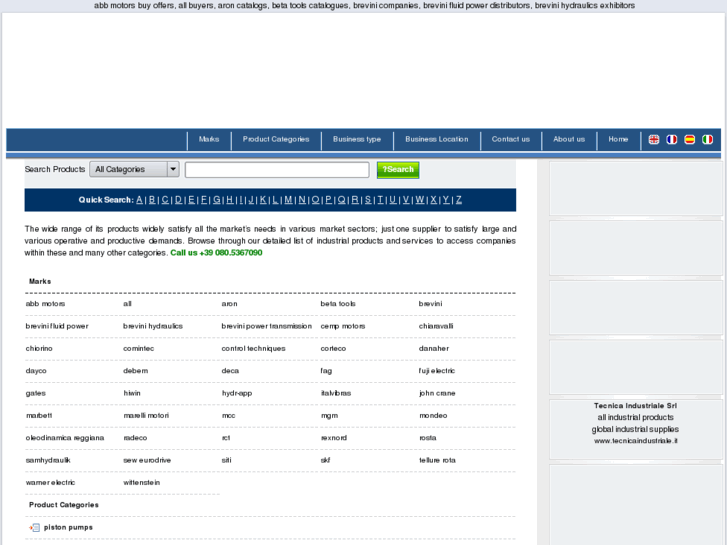The image size is (727, 545).
Task: Open the hydr-app mark link
Action: (237, 393)
